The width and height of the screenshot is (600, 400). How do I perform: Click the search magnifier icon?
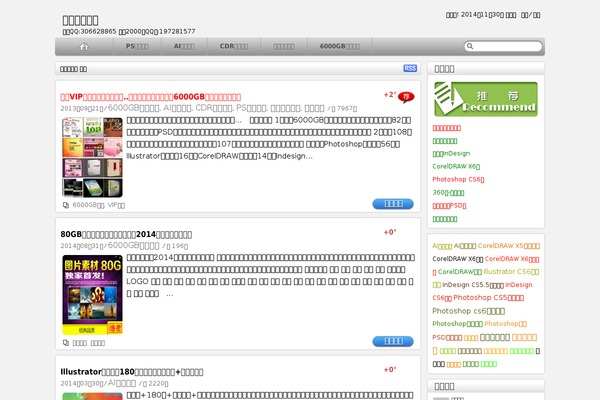470,46
